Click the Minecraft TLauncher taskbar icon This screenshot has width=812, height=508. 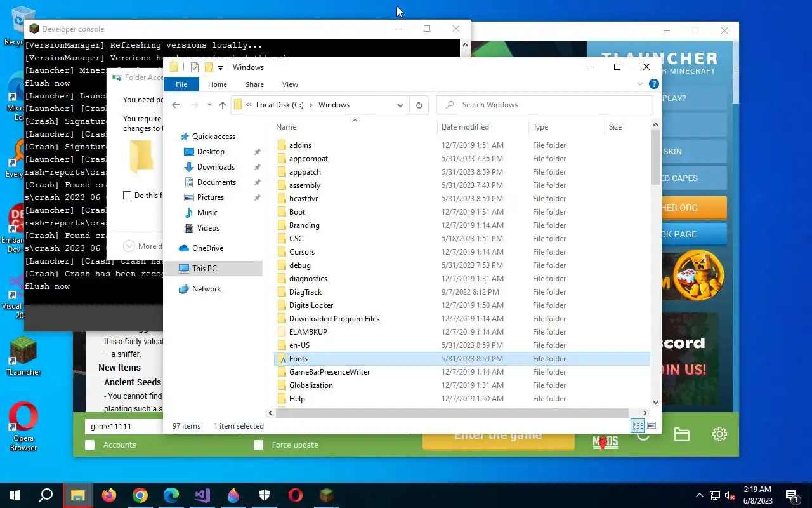(327, 495)
